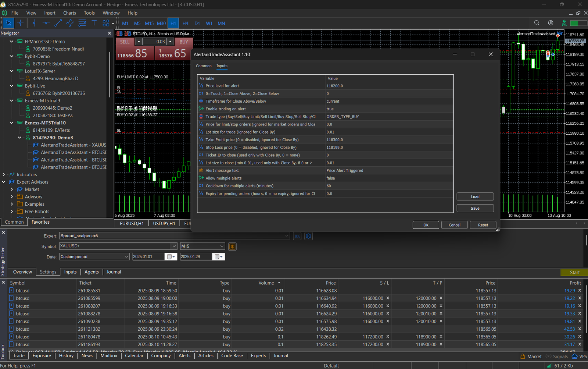This screenshot has width=588, height=369.
Task: Open the Charts menu
Action: click(69, 13)
